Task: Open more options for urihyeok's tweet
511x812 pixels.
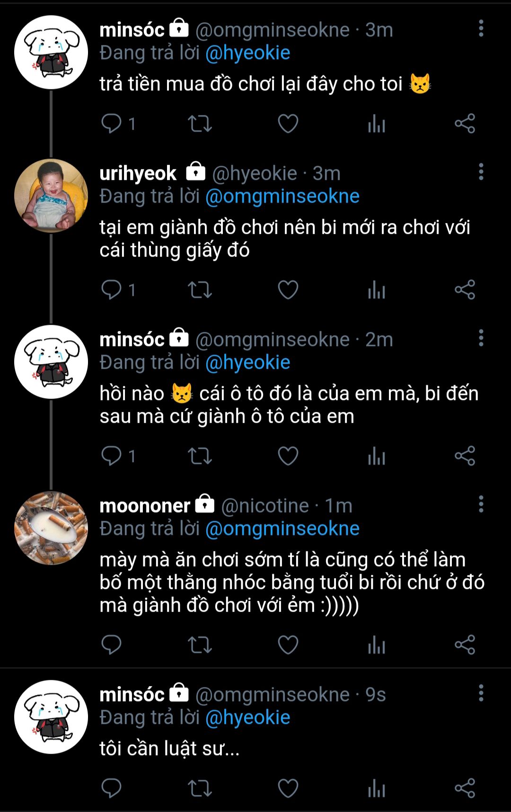Action: point(481,172)
